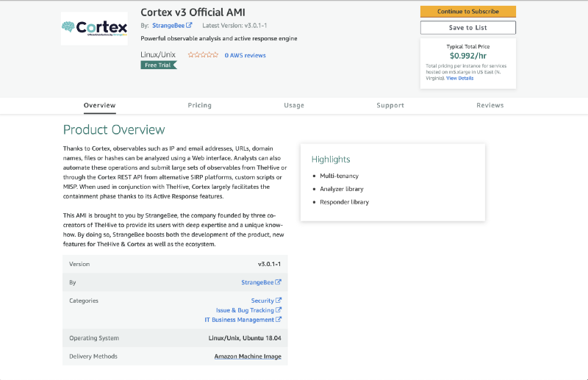Open the Support tab
Viewport: 588px width, 380px height.
[x=390, y=105]
